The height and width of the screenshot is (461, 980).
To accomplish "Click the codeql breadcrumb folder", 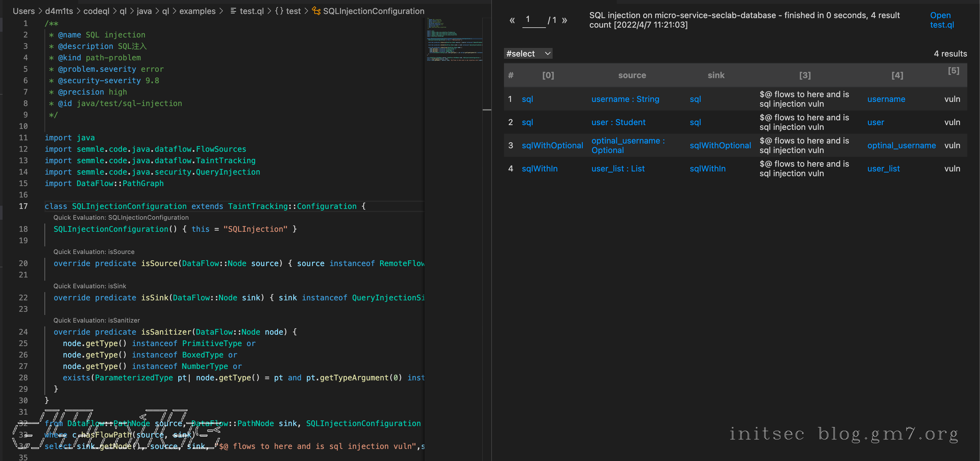I will 96,11.
